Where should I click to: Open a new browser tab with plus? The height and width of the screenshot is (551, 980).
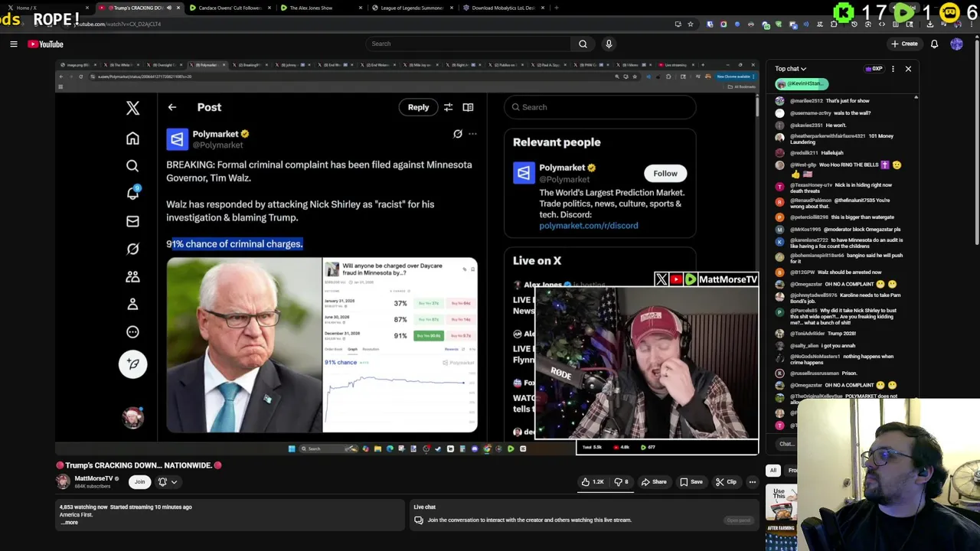point(557,8)
